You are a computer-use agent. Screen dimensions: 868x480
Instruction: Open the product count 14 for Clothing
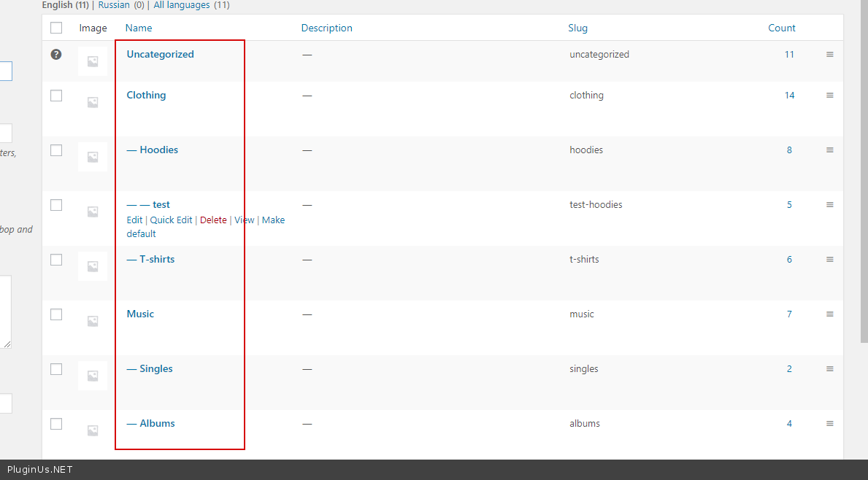tap(789, 96)
